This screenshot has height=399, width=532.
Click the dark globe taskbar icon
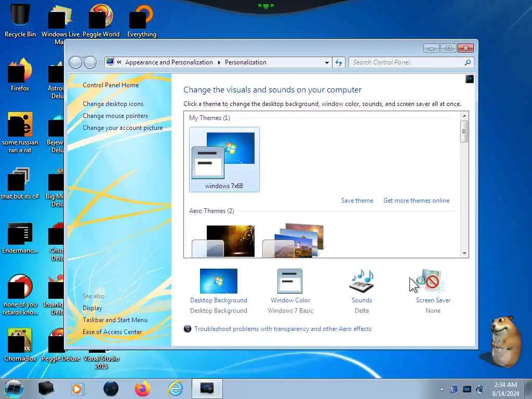[111, 389]
